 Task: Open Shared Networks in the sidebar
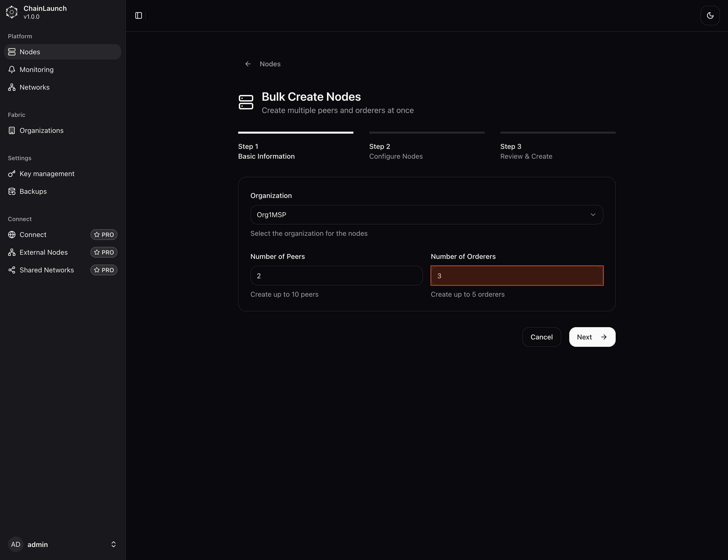[x=46, y=270]
